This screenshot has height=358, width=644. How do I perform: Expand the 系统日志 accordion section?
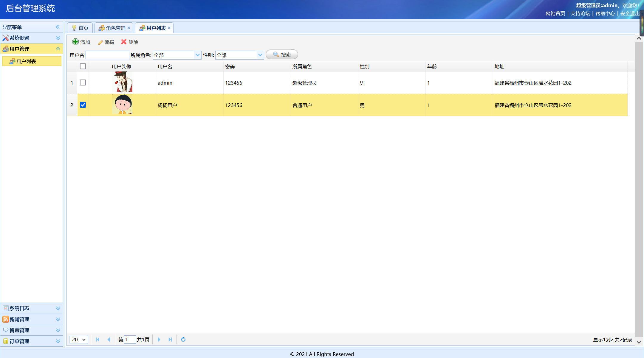tap(58, 308)
